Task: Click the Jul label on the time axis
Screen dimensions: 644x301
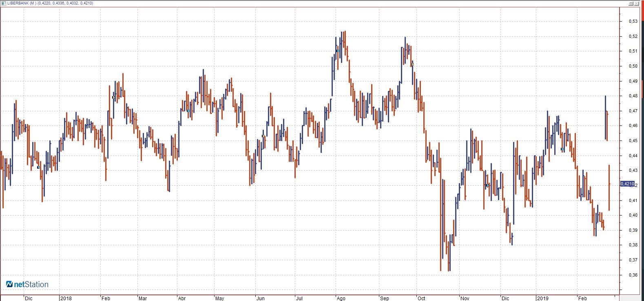Action: point(299,299)
